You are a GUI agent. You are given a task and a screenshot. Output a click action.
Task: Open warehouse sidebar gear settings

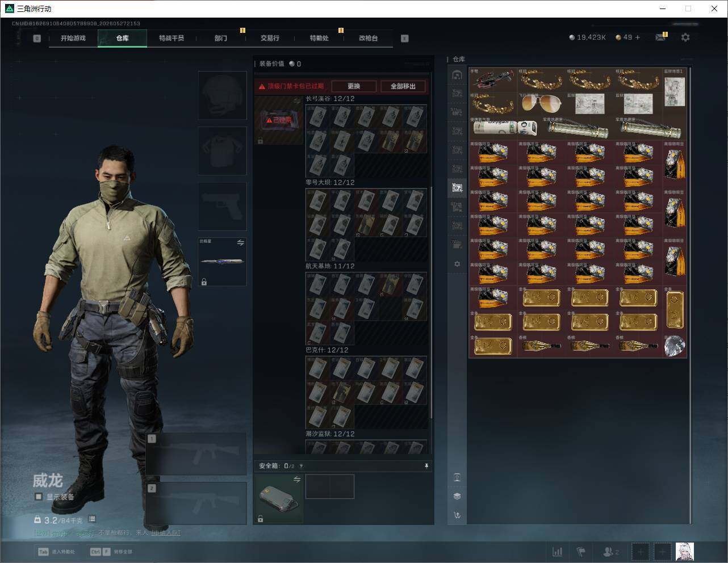tap(457, 264)
